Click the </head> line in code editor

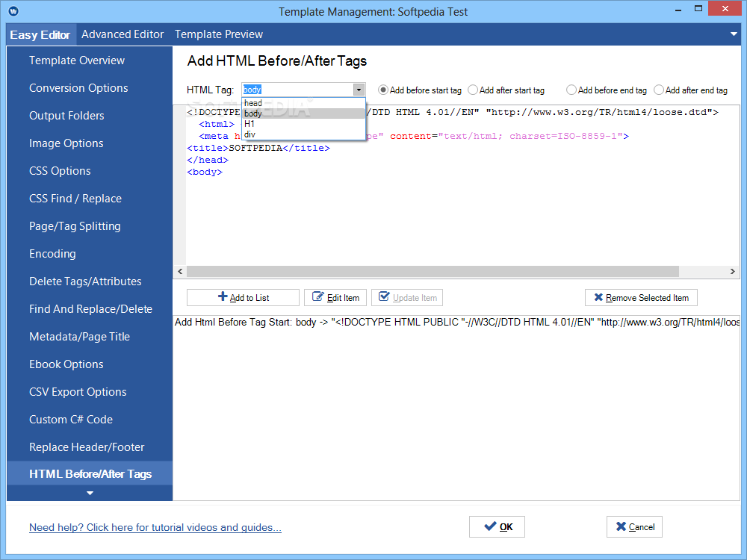pos(208,160)
